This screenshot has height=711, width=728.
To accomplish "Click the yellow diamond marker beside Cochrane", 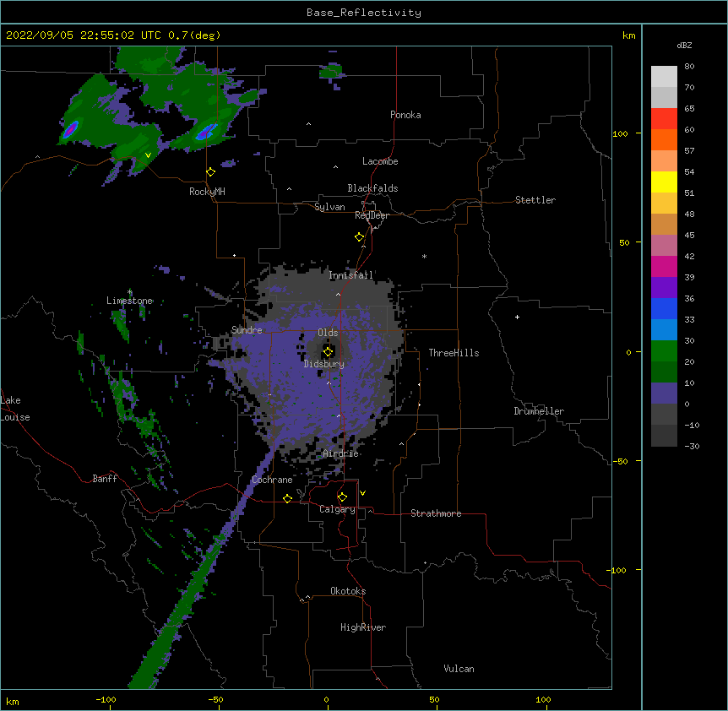I will tap(287, 498).
